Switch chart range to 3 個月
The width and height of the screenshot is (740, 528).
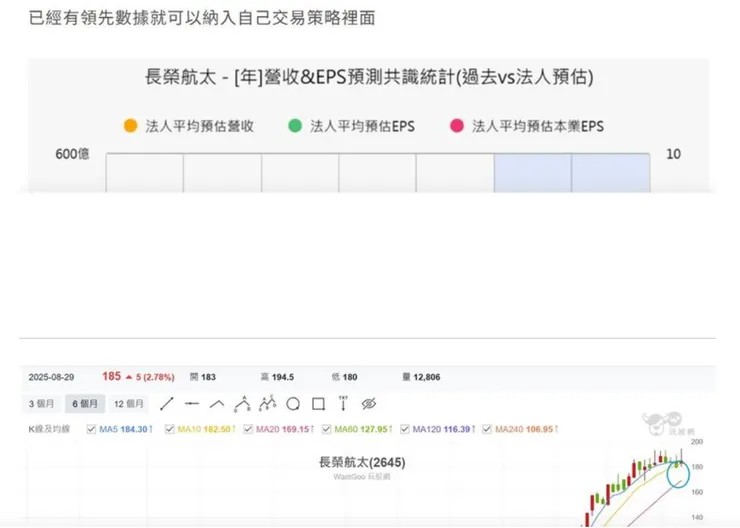click(x=42, y=404)
